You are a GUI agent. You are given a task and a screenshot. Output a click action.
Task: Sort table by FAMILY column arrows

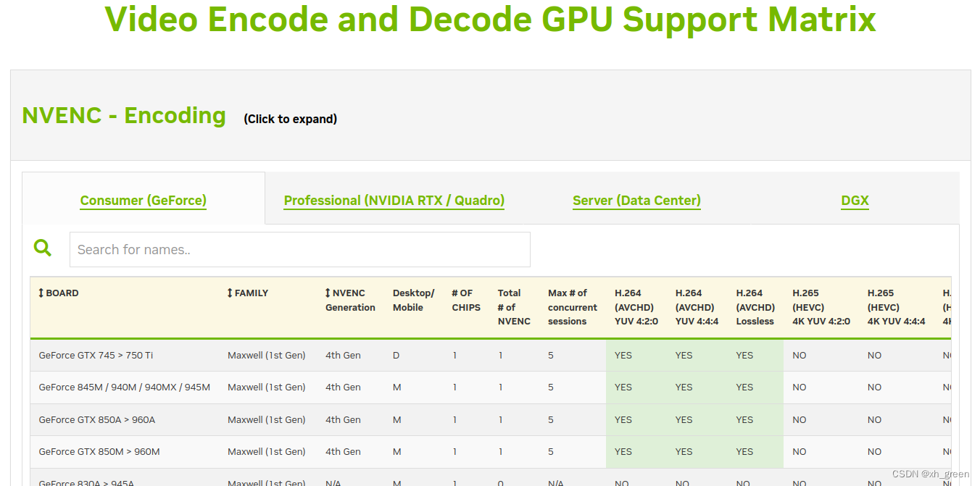tap(231, 293)
